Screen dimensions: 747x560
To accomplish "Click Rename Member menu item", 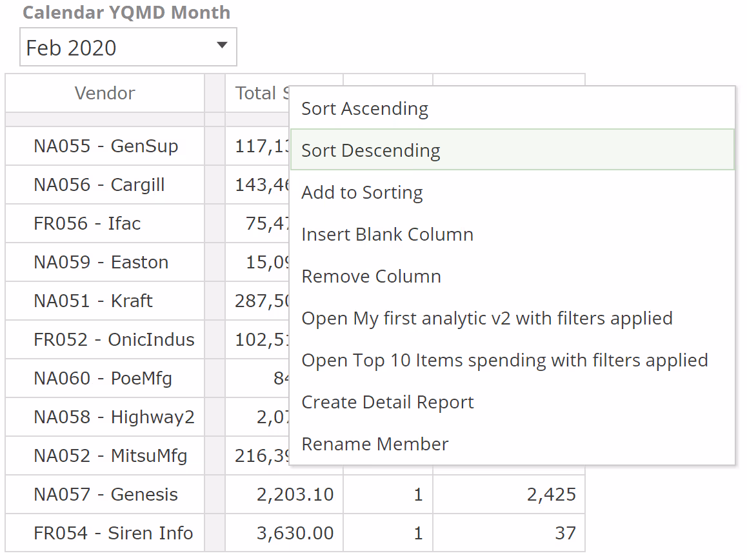I will point(375,445).
